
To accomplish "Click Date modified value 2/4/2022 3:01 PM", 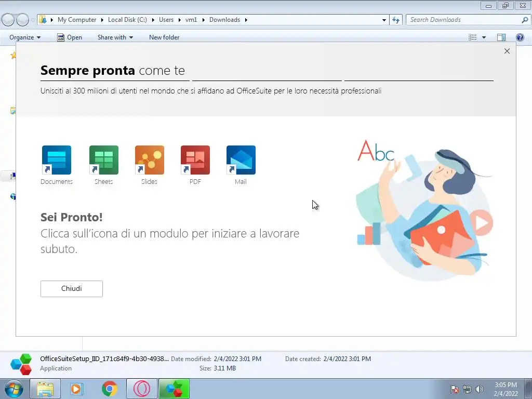I will point(237,358).
